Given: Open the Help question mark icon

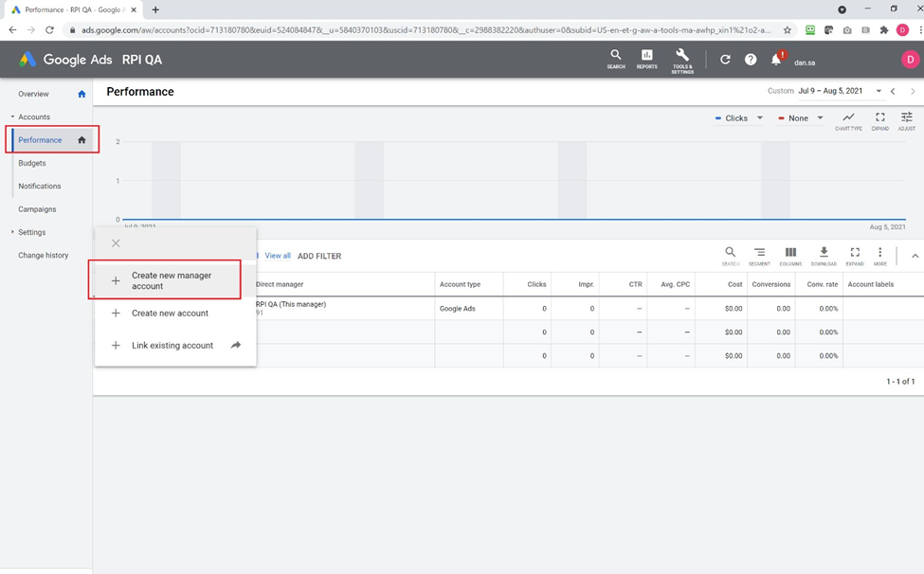Looking at the screenshot, I should [x=751, y=60].
